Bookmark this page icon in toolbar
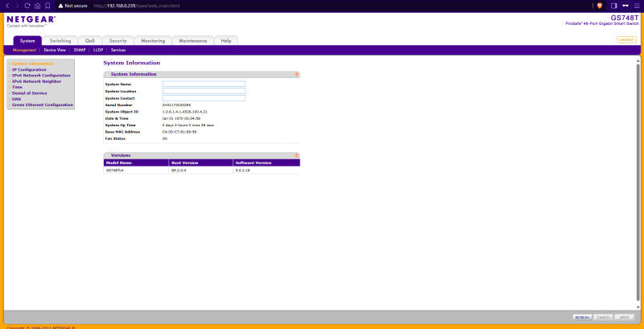The image size is (644, 329). pos(47,6)
